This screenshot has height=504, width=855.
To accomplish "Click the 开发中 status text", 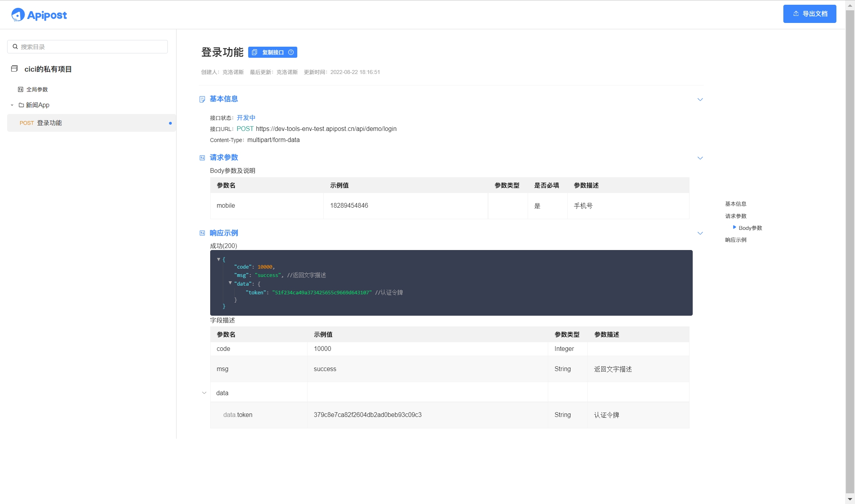I will pos(246,118).
